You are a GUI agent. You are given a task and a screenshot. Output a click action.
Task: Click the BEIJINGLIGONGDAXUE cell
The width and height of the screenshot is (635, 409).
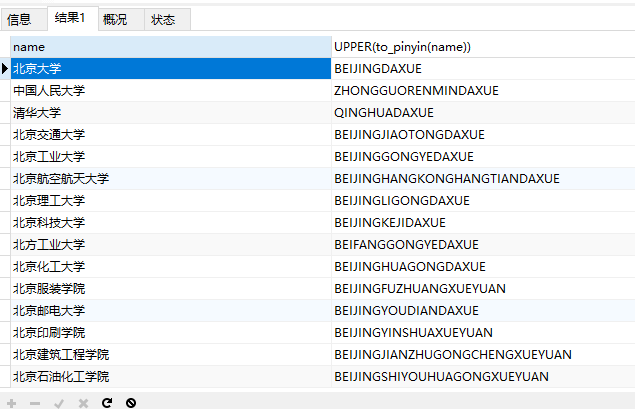[483, 200]
